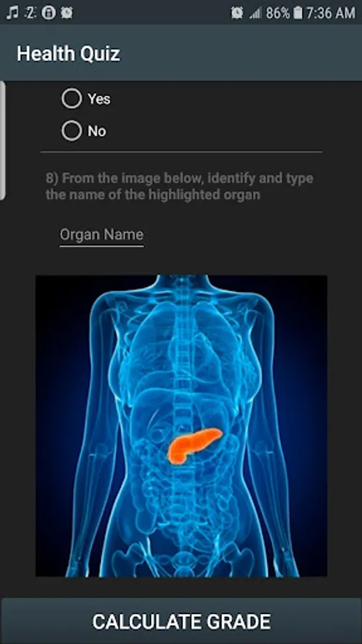Tap the lock notification icon
Image resolution: width=362 pixels, height=644 pixels.
coord(49,13)
